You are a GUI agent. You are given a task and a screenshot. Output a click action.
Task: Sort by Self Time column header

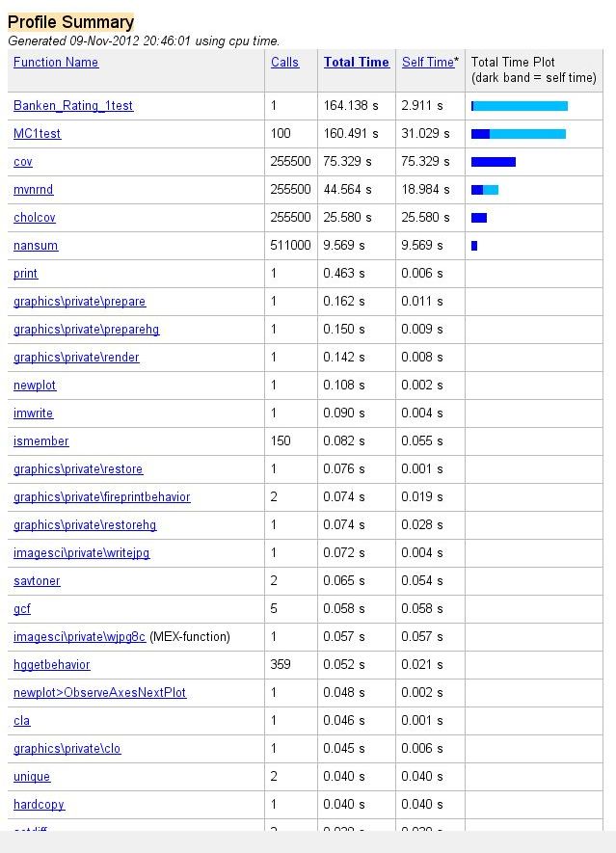[x=427, y=63]
